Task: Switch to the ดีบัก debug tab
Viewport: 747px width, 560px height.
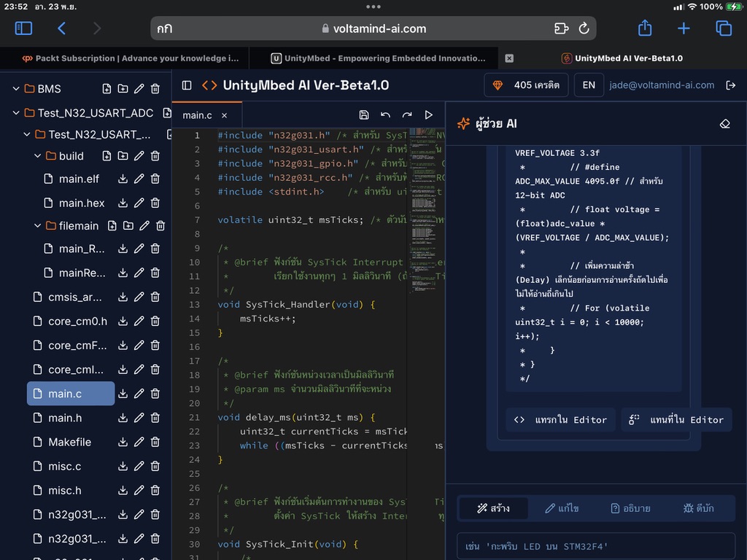Action: tap(700, 508)
